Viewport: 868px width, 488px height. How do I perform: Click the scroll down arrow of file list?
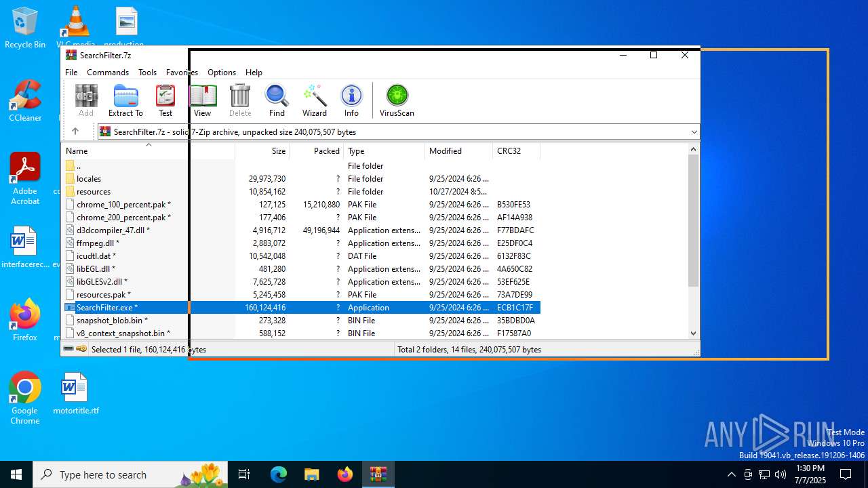coord(693,333)
